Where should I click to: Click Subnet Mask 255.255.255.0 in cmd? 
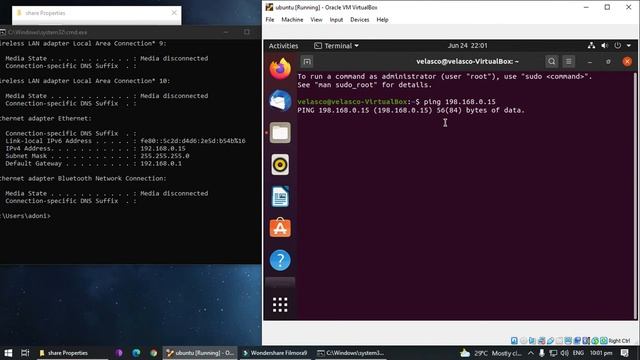164,156
